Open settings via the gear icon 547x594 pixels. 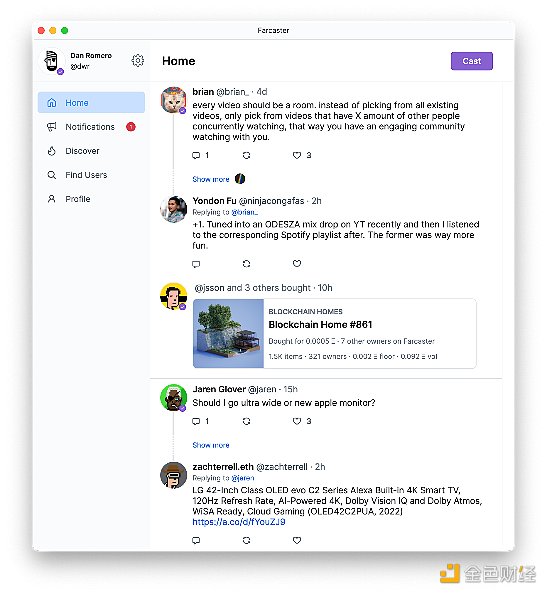tap(138, 61)
